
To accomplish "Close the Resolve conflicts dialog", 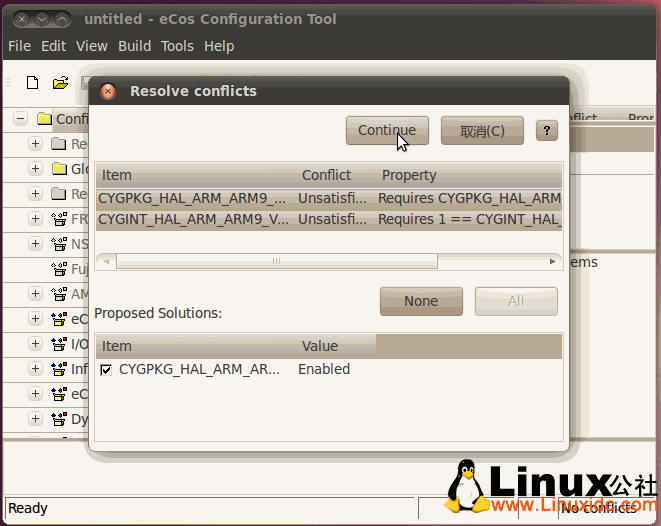I will coord(108,91).
